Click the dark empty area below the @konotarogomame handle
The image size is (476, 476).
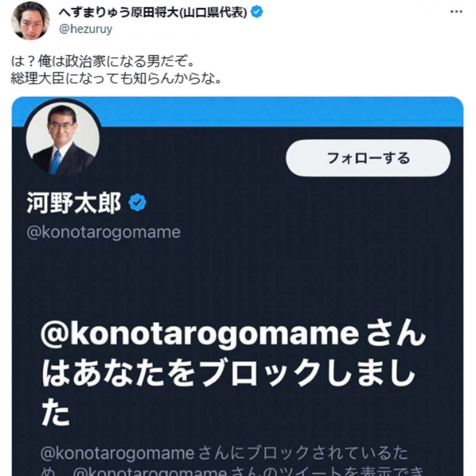[237, 276]
